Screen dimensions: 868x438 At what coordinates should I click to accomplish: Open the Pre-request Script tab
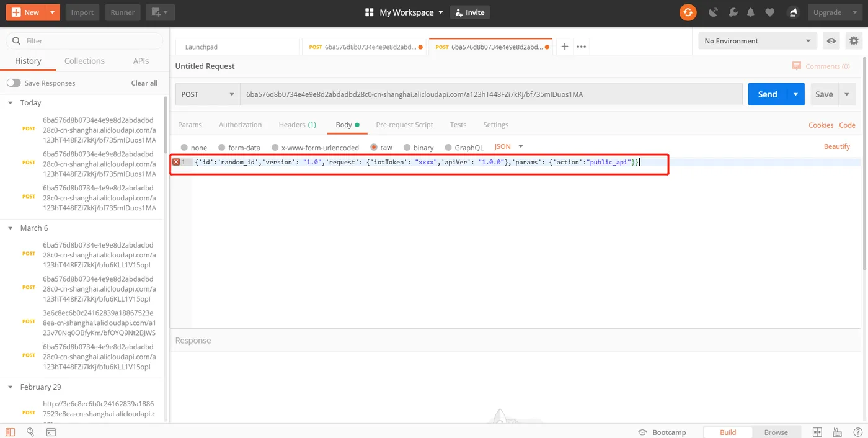pyautogui.click(x=404, y=125)
